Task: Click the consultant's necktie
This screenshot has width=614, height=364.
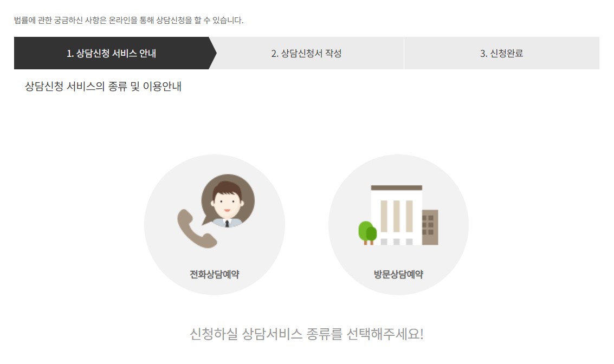Action: click(x=227, y=224)
